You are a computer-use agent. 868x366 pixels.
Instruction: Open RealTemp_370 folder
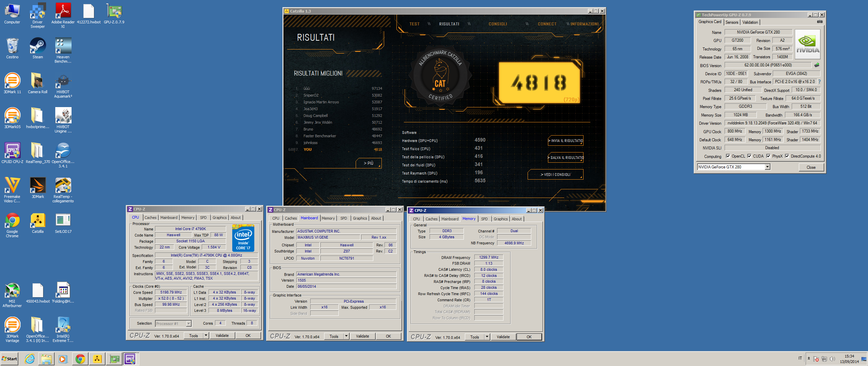tap(38, 153)
